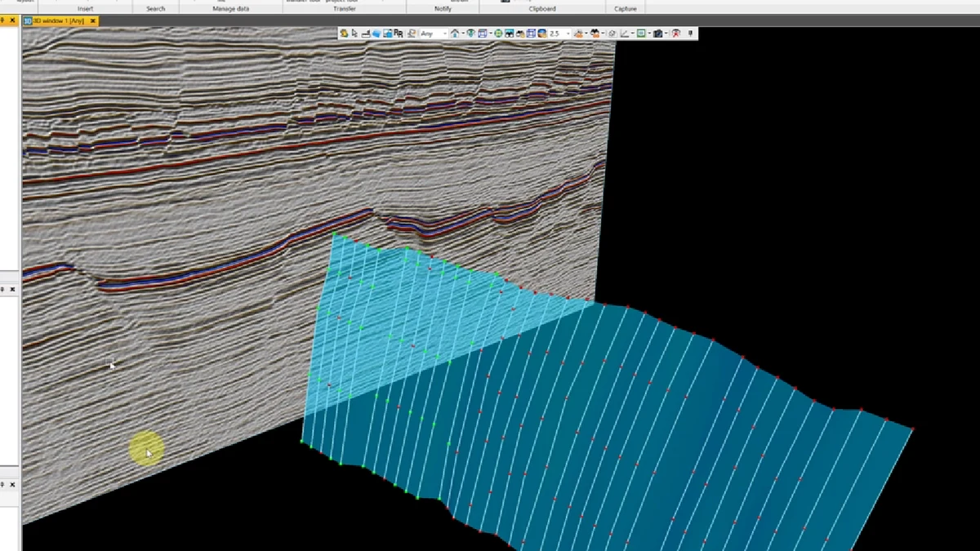Expand the arrow next to axis icon
980x551 pixels.
coord(631,33)
